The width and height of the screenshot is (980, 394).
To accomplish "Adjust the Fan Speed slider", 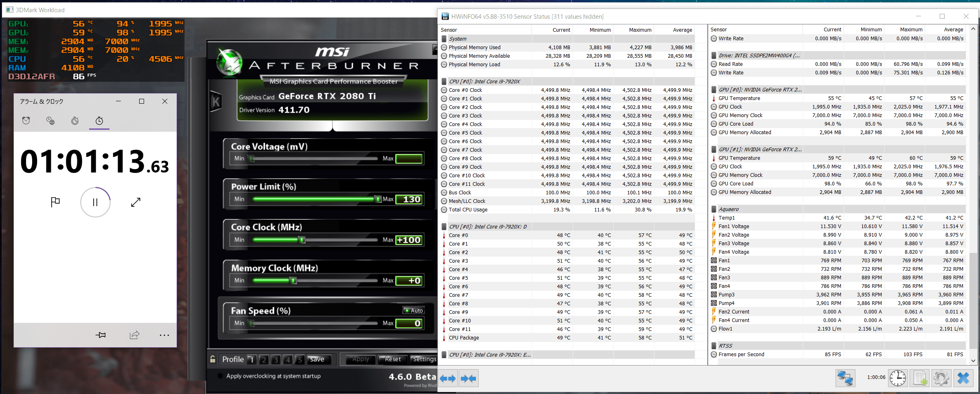I will coord(314,323).
